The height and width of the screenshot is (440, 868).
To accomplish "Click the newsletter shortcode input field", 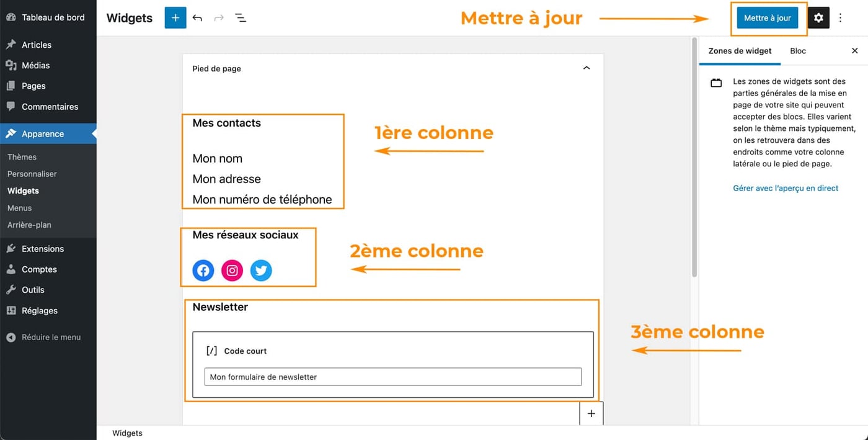I will pos(393,377).
